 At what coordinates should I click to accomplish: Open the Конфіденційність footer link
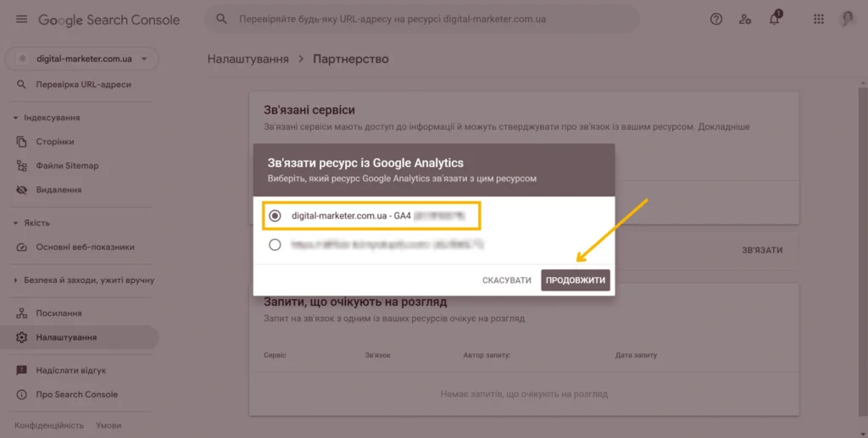(x=49, y=425)
